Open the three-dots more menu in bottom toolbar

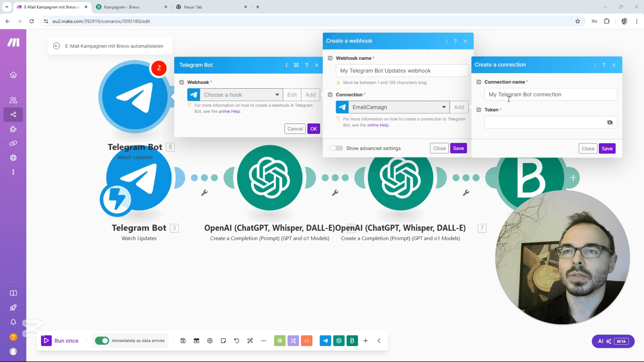[264, 341]
